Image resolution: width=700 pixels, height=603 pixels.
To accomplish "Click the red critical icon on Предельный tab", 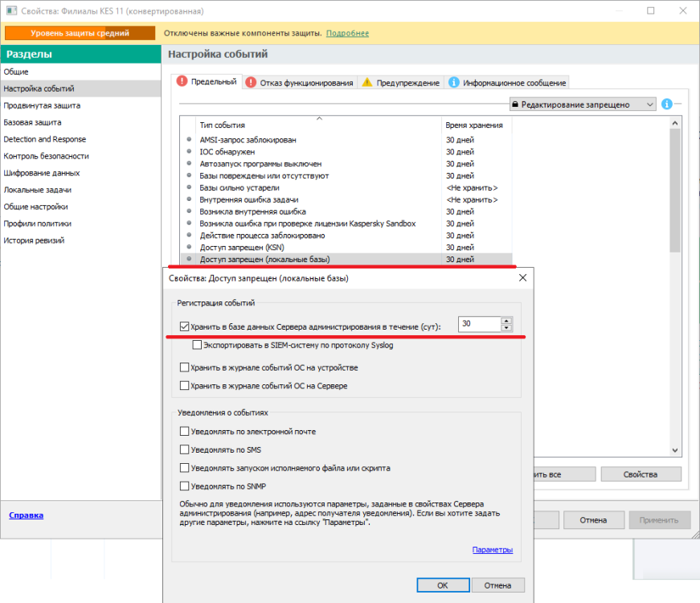I will click(x=182, y=81).
